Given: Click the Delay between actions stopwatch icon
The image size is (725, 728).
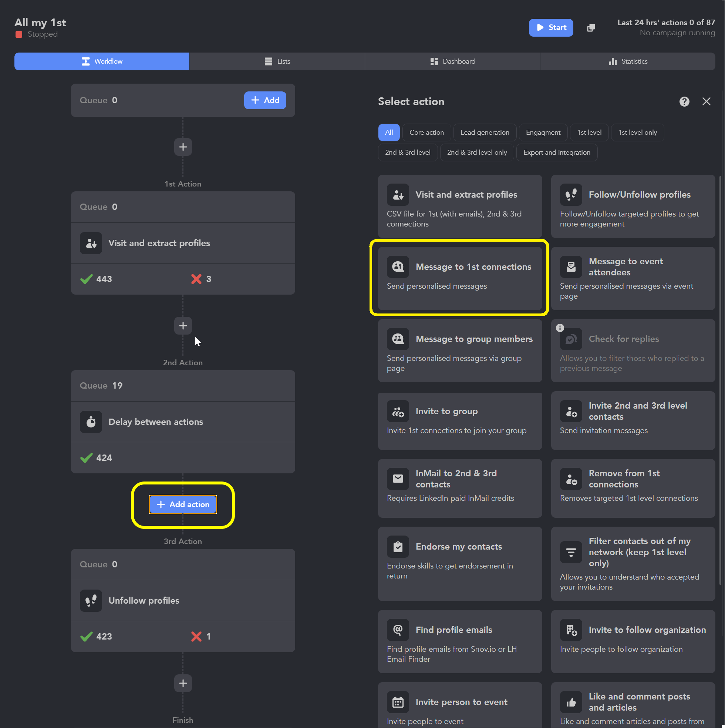Looking at the screenshot, I should tap(91, 422).
